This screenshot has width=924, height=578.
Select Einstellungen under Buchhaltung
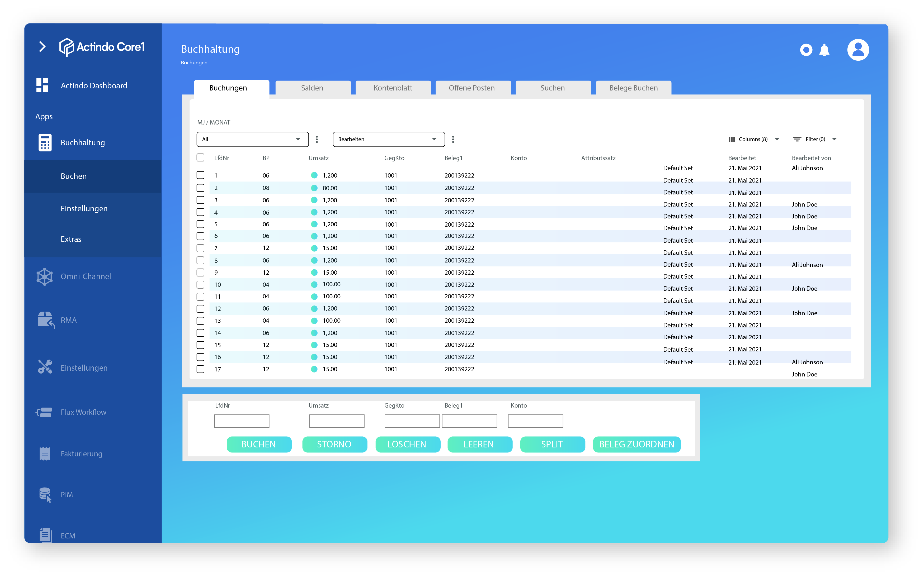coord(93,208)
